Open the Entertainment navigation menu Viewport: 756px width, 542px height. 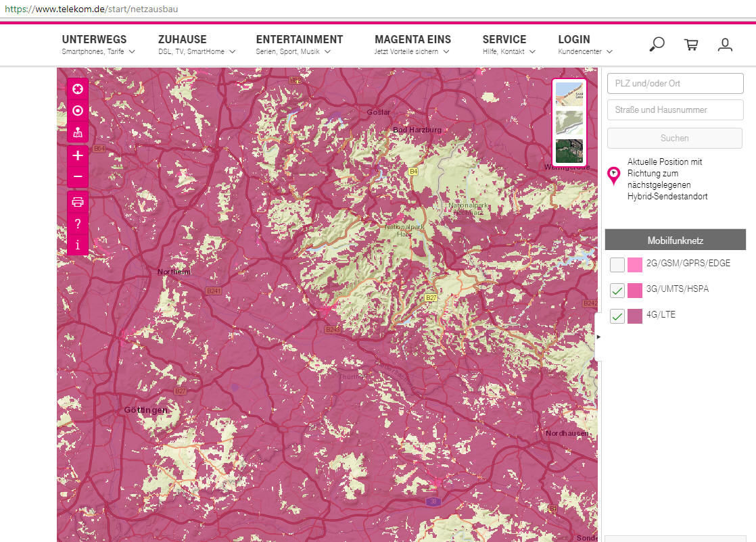pyautogui.click(x=299, y=39)
